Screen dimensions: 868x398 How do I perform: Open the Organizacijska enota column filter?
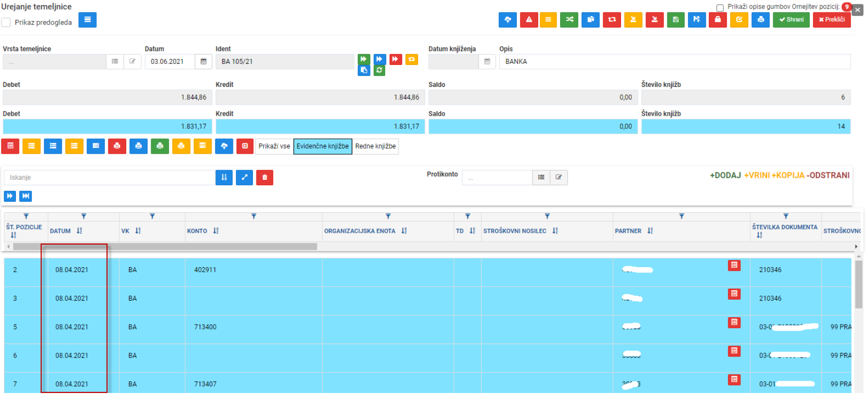click(388, 216)
